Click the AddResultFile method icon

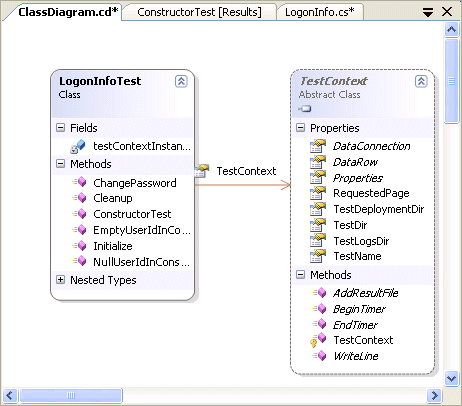click(x=319, y=293)
